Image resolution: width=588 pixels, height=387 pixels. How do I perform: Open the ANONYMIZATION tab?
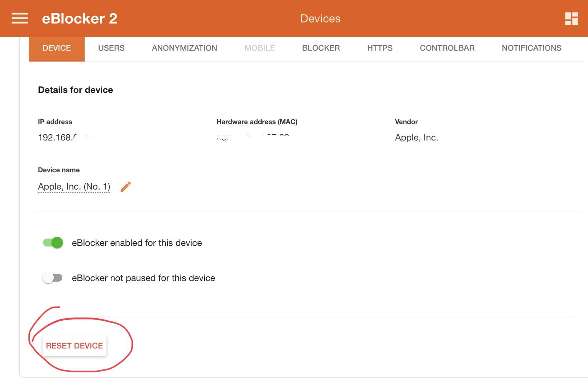tap(185, 48)
